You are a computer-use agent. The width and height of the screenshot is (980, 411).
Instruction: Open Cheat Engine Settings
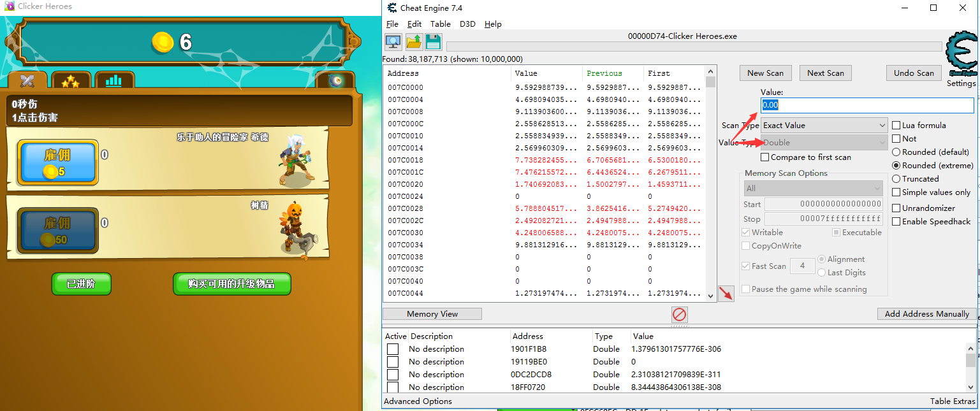(961, 83)
